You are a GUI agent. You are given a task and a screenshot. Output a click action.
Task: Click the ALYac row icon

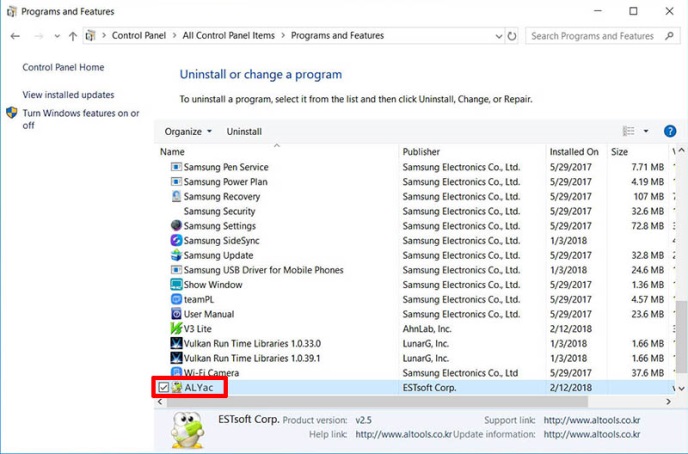(x=177, y=387)
